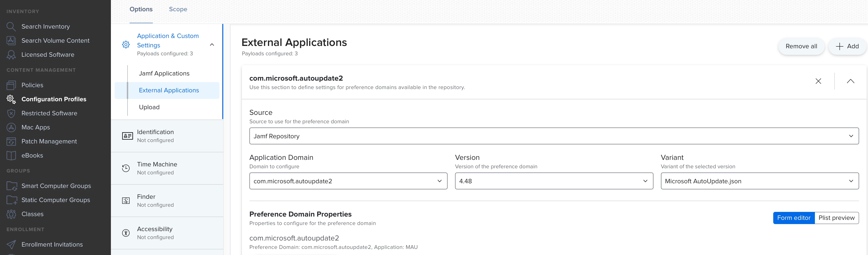Click the Search Inventory magnifier icon
Viewport: 868px width, 255px height.
click(x=11, y=26)
